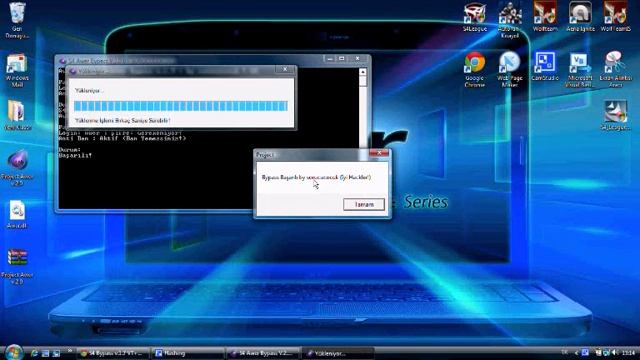Open the Auto Tab Kaseyd shortcut
The width and height of the screenshot is (640, 360).
pyautogui.click(x=510, y=20)
